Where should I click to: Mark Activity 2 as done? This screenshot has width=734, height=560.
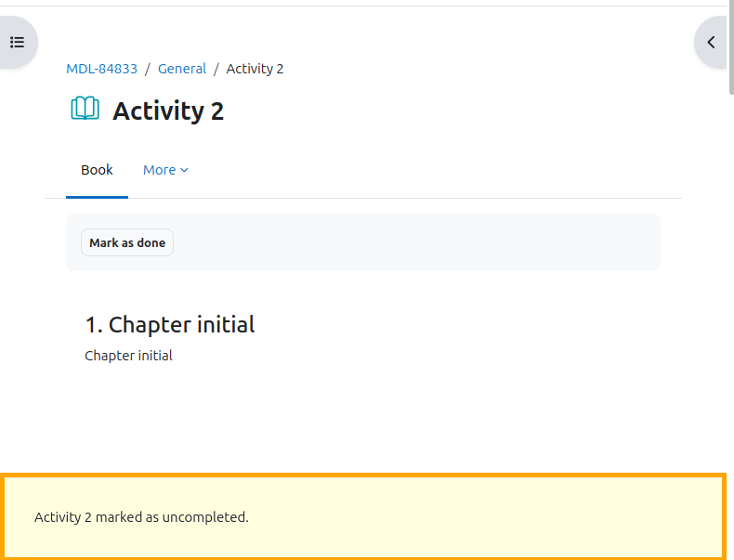point(127,242)
